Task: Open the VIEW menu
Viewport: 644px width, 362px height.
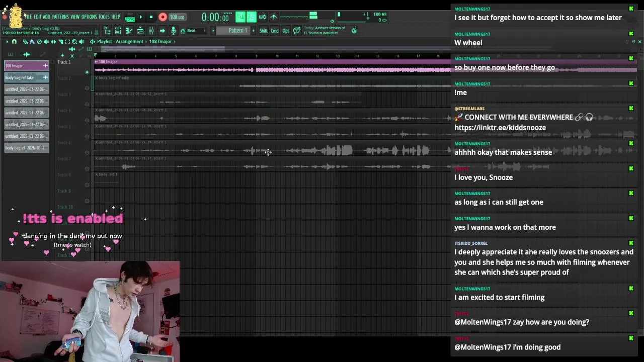Action: tap(75, 17)
